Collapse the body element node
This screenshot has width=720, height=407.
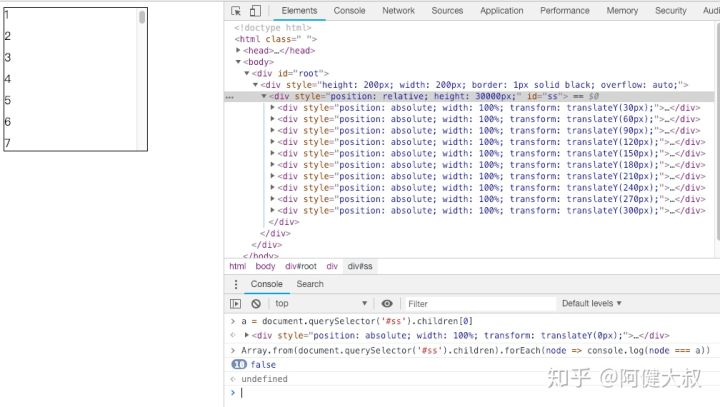point(238,62)
